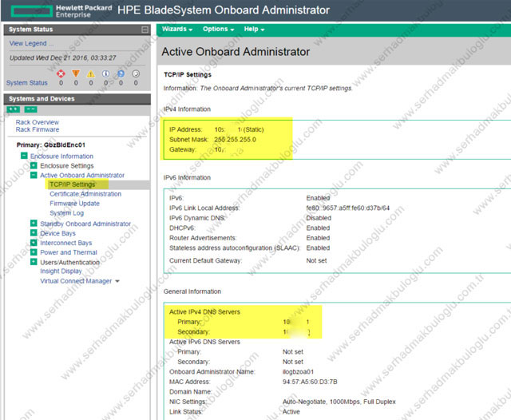The width and height of the screenshot is (511, 420).
Task: Click the collapse all tree button
Action: click(x=30, y=109)
